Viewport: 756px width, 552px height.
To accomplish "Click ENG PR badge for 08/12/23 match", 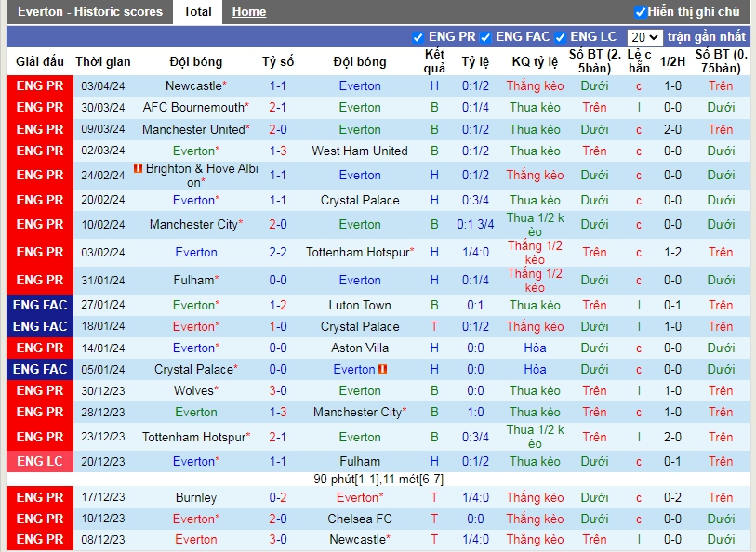I will point(40,539).
